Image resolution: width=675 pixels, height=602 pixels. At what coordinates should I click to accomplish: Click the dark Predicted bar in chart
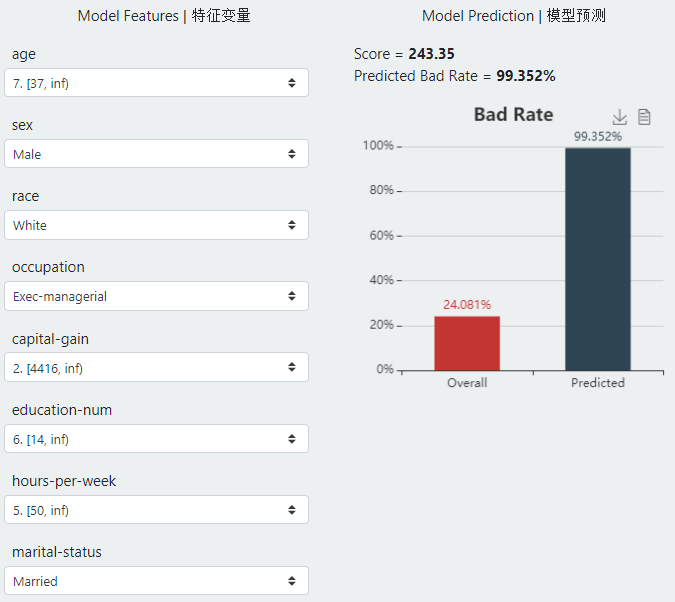[598, 260]
